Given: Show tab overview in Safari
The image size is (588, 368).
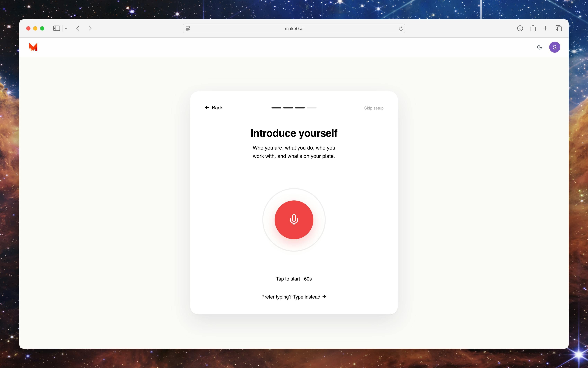Looking at the screenshot, I should (559, 28).
